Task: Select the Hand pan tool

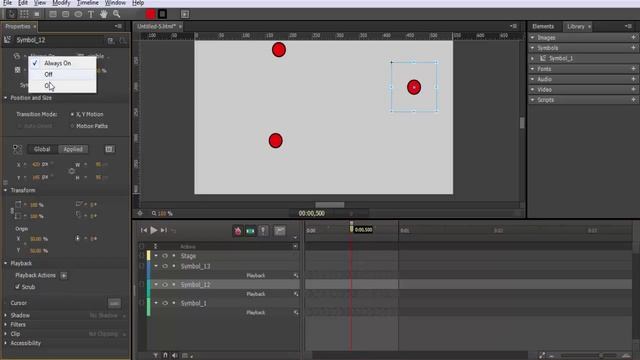Action: point(104,14)
